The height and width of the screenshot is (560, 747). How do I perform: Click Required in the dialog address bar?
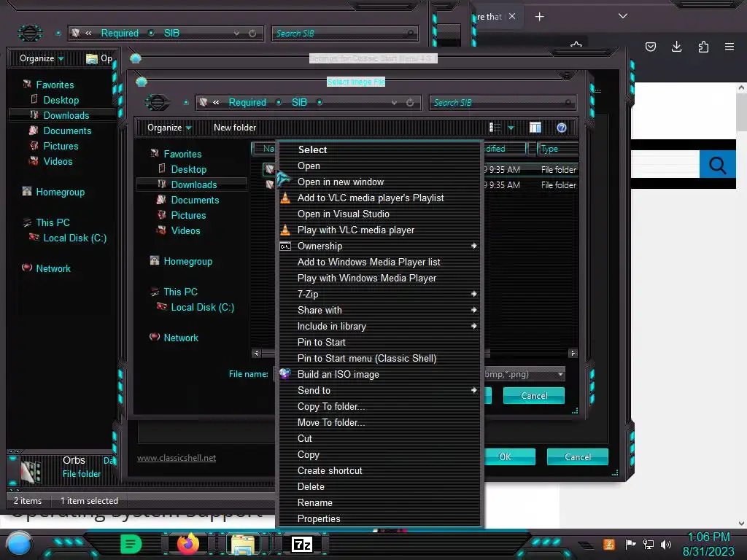tap(247, 102)
